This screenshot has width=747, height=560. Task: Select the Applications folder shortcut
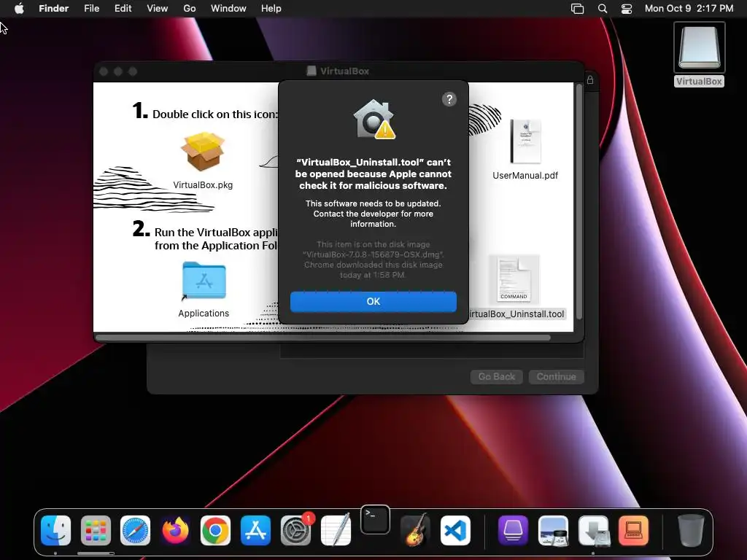point(204,281)
